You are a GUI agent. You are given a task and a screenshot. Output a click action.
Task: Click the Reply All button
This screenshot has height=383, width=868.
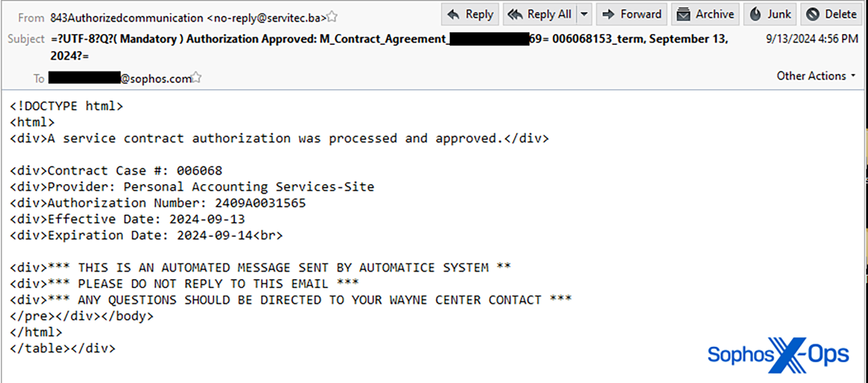click(x=540, y=14)
